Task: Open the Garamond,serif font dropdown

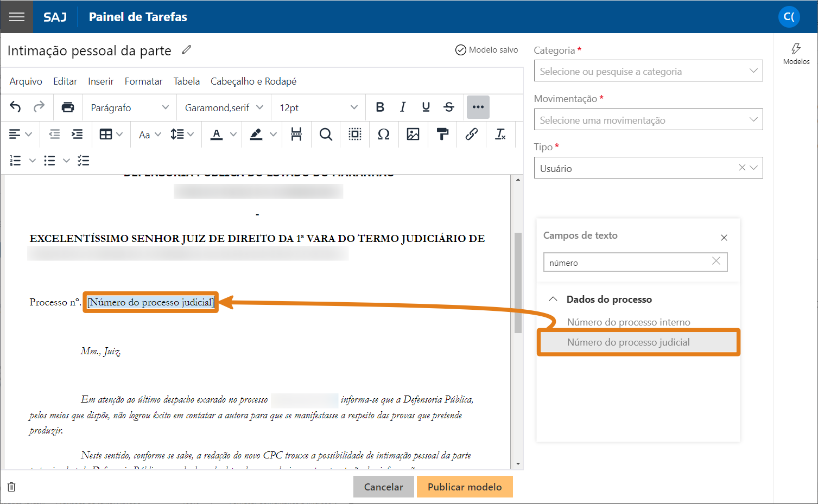Action: [x=224, y=107]
